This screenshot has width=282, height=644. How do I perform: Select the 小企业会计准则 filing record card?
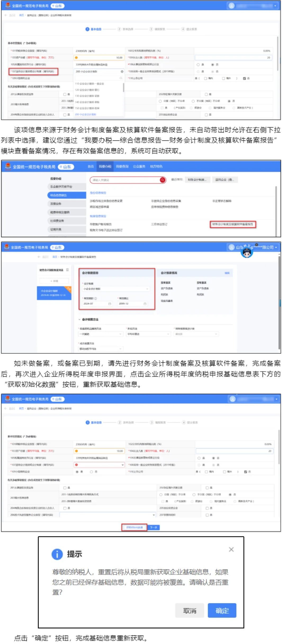click(x=54, y=293)
